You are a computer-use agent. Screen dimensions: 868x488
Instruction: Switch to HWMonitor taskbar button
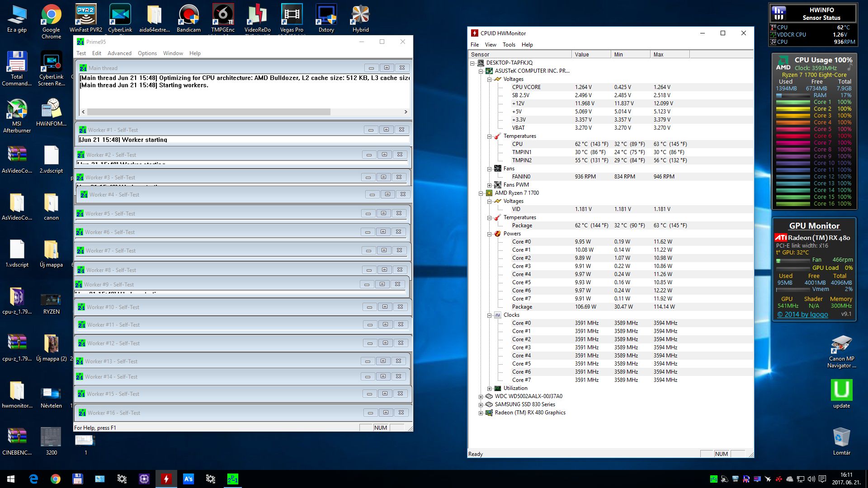pyautogui.click(x=166, y=479)
